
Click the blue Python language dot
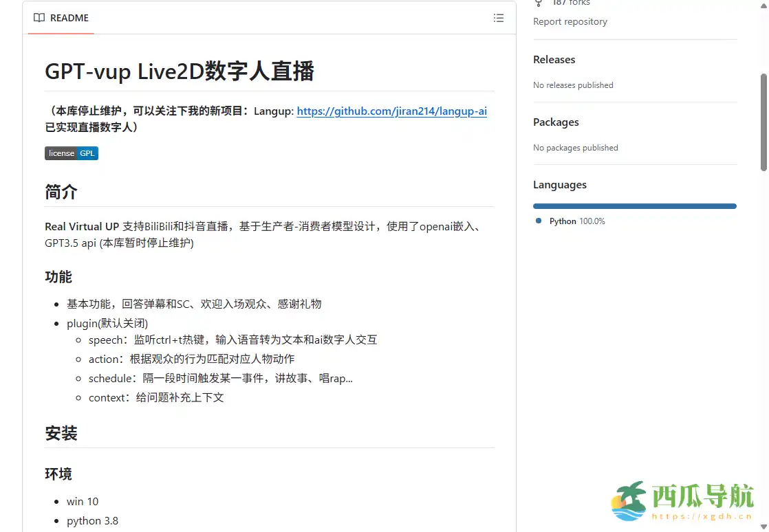[537, 221]
